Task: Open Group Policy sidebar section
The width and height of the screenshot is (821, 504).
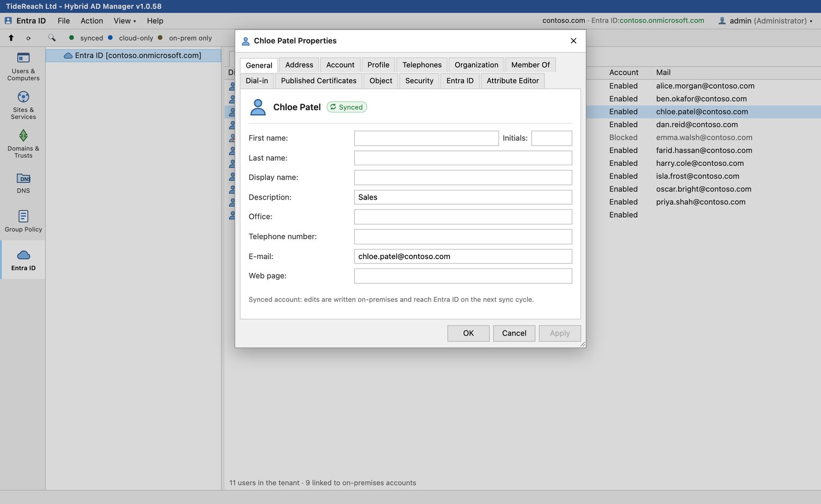Action: [23, 222]
